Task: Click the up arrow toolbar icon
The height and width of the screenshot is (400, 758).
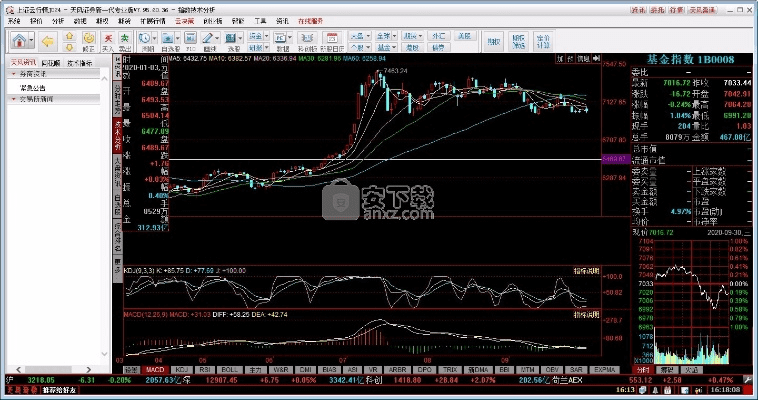Action: pos(72,37)
